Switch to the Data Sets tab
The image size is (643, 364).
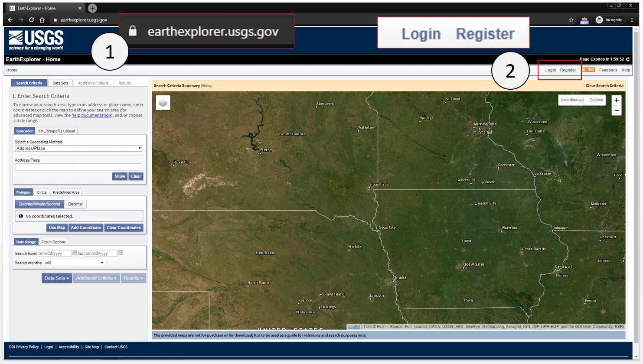60,83
